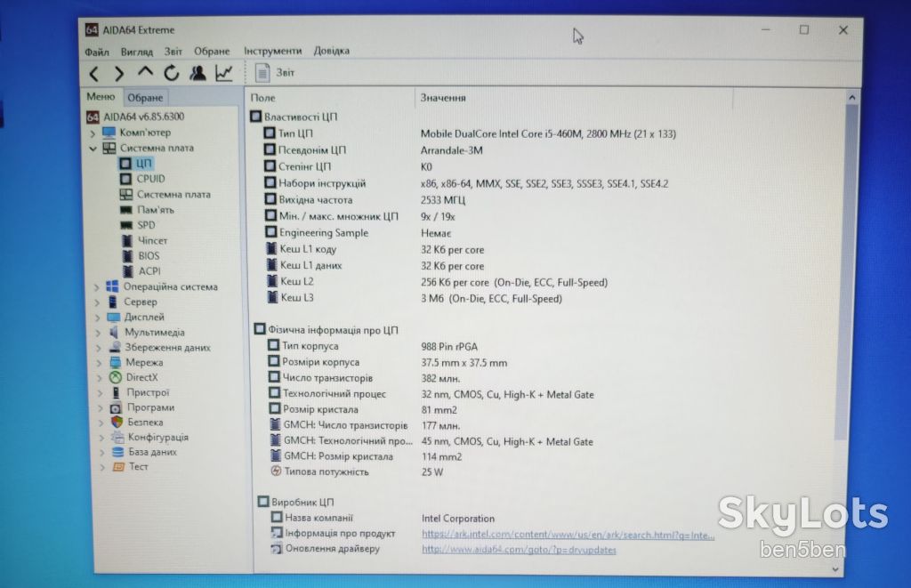The height and width of the screenshot is (588, 911).
Task: Click the AIDA64 v6.85.6300 root icon
Action: 93,117
